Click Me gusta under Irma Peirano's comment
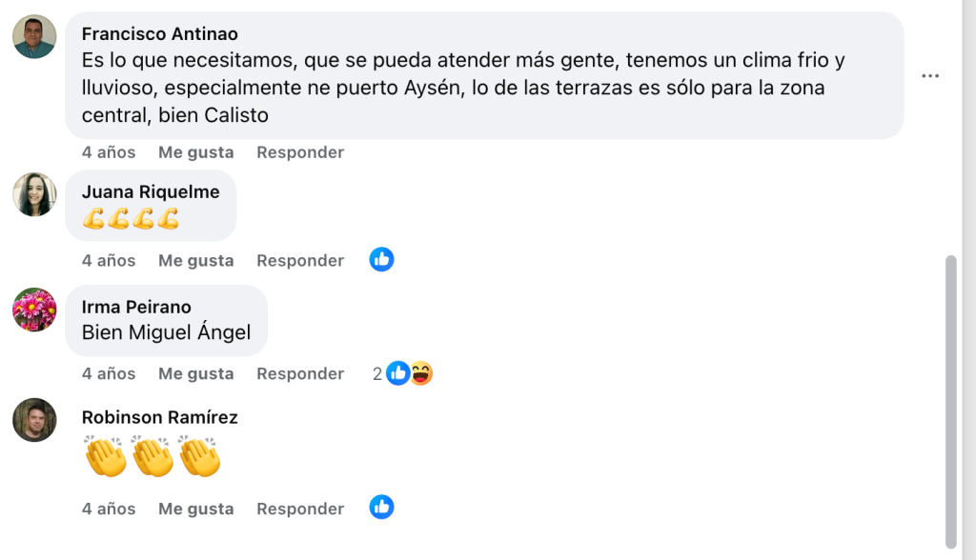976x560 pixels. tap(196, 374)
